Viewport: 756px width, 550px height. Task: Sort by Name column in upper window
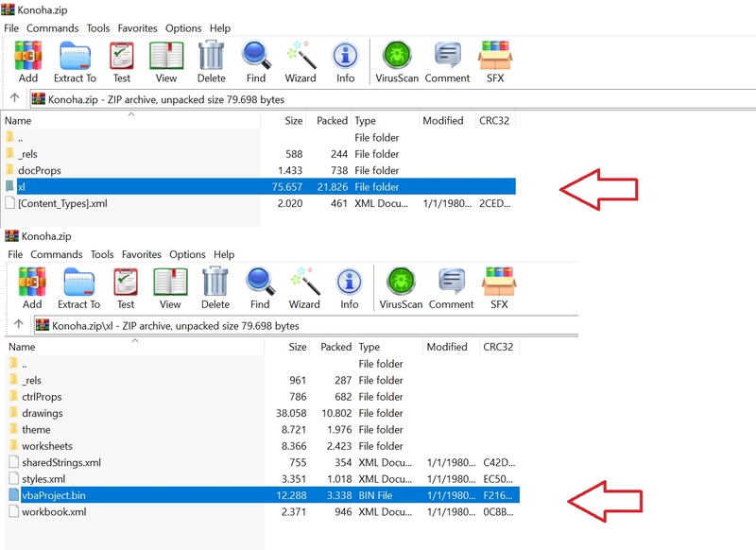[x=130, y=120]
